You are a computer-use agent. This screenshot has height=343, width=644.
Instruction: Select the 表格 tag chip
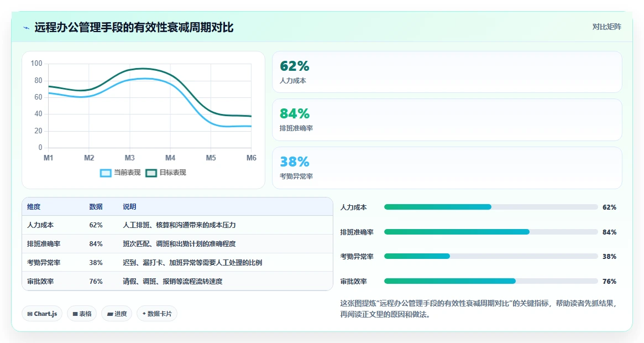point(82,314)
